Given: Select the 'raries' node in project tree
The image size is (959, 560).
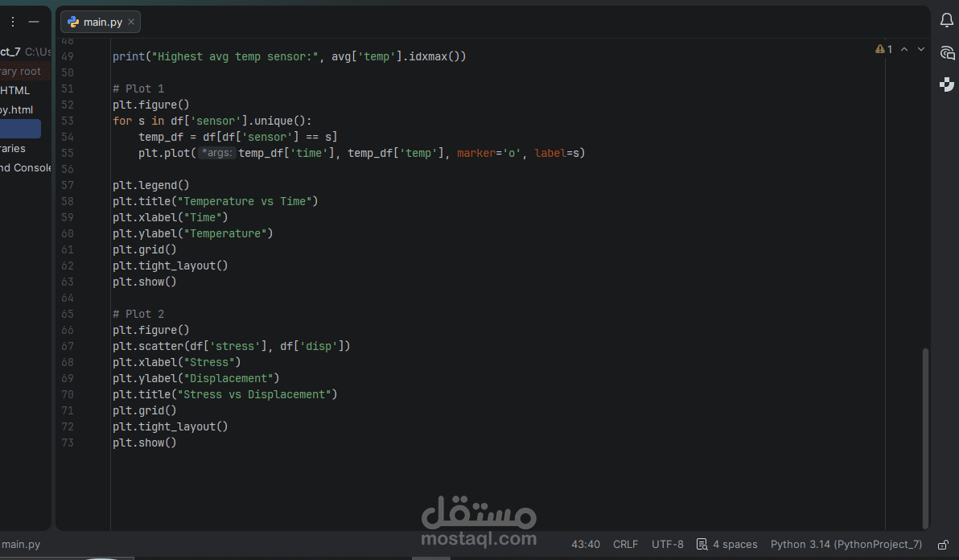Looking at the screenshot, I should coord(13,149).
